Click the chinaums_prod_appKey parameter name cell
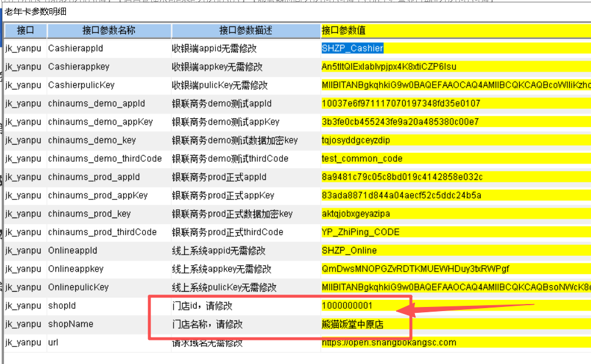This screenshot has width=591, height=364. 98,195
